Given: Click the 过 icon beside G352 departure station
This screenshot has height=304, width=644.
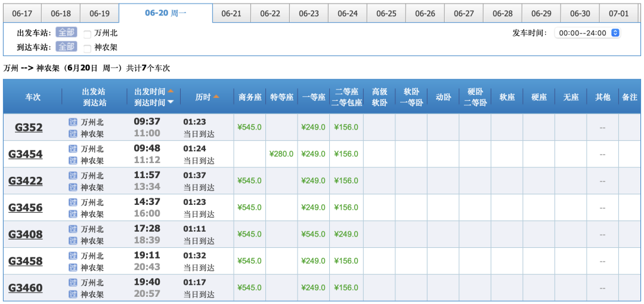Looking at the screenshot, I should 73,122.
